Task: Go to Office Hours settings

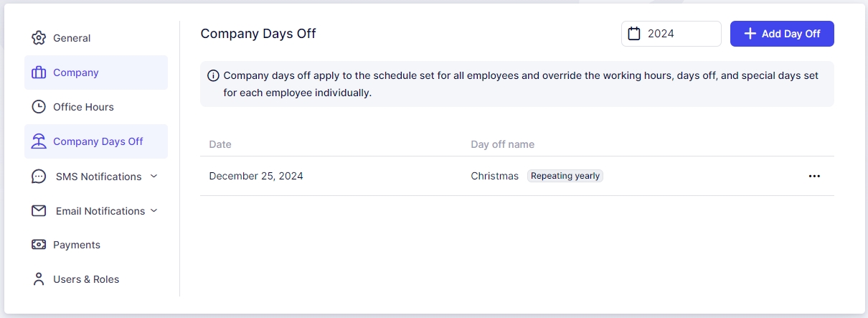Action: click(x=83, y=107)
